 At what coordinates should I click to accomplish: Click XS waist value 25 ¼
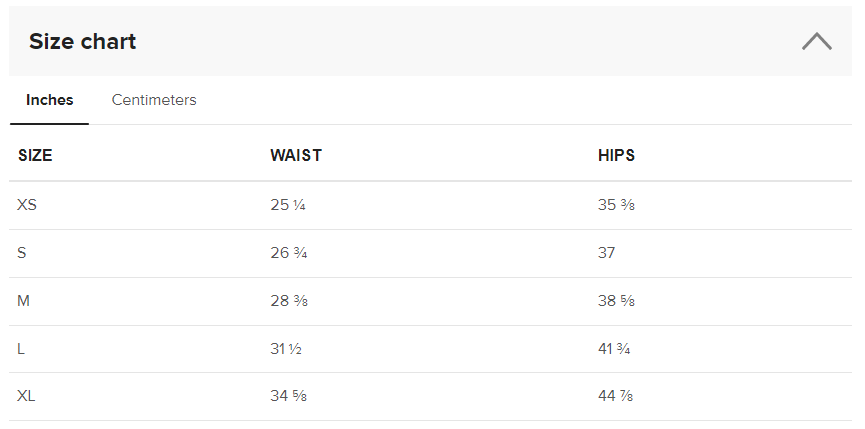288,205
